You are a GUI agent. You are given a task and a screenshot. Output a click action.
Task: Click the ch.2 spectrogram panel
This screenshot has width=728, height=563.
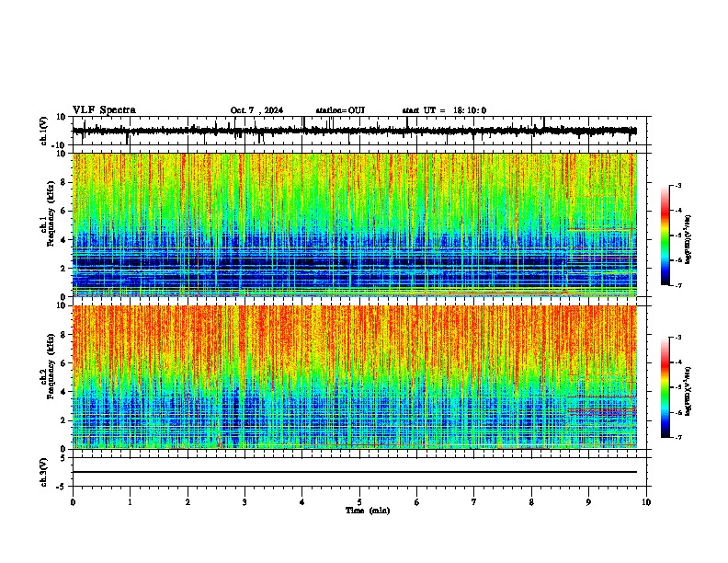point(355,377)
